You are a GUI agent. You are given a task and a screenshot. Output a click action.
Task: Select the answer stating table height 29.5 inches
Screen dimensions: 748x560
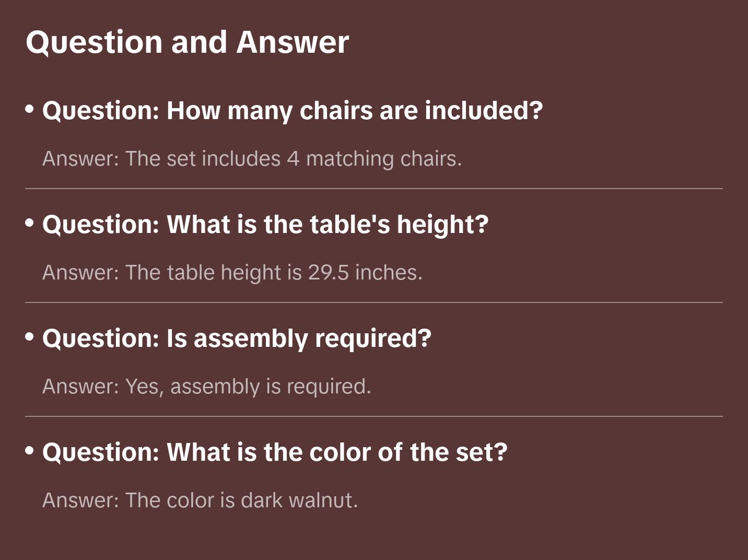coord(232,273)
